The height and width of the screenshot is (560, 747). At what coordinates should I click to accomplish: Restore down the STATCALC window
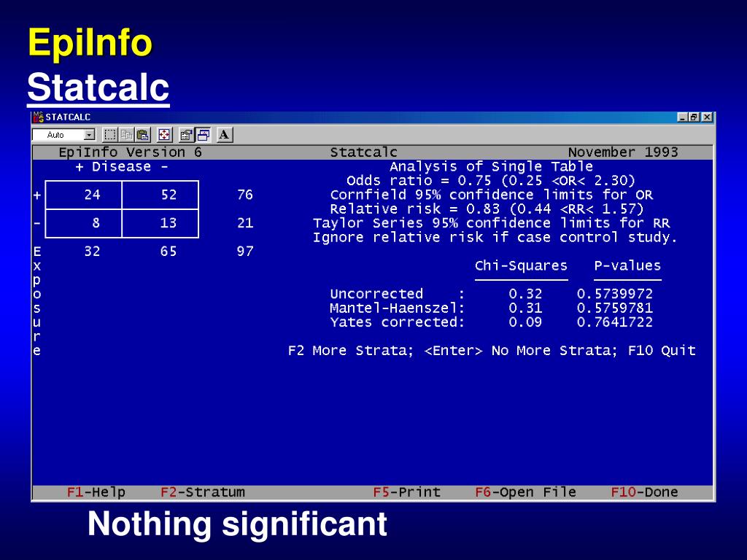point(694,117)
